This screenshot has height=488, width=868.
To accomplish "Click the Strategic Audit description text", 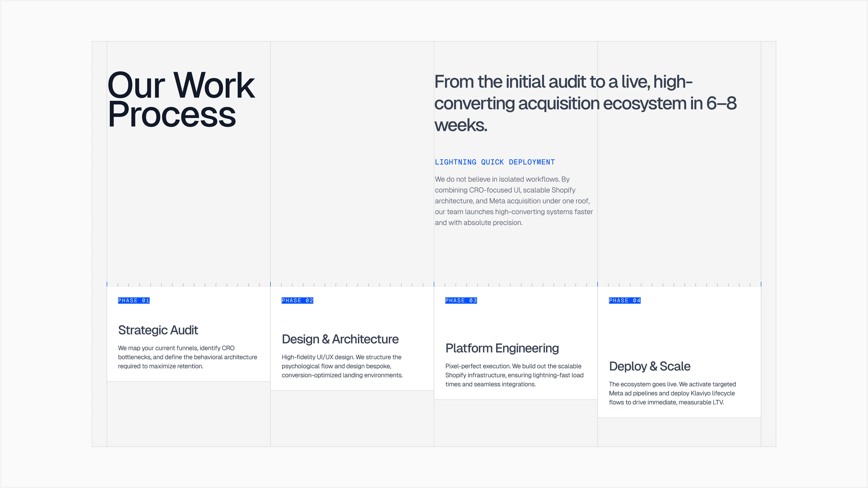I will 187,357.
